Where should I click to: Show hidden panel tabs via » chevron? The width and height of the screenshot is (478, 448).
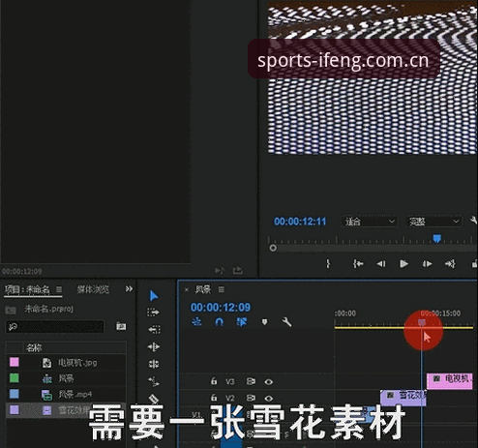coord(129,289)
